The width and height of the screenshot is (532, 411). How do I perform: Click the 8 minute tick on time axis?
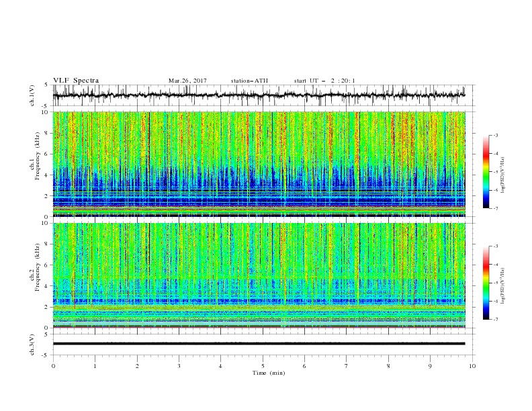click(388, 366)
